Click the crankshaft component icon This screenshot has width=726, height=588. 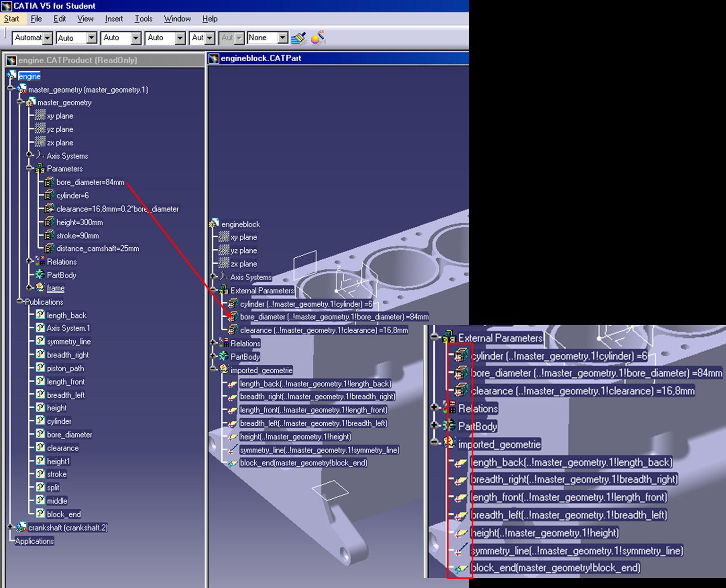21,527
